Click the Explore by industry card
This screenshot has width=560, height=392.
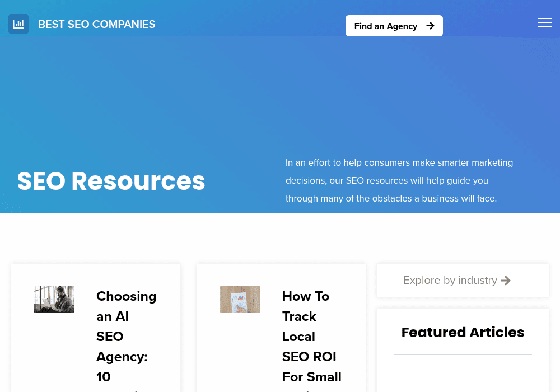pos(463,281)
